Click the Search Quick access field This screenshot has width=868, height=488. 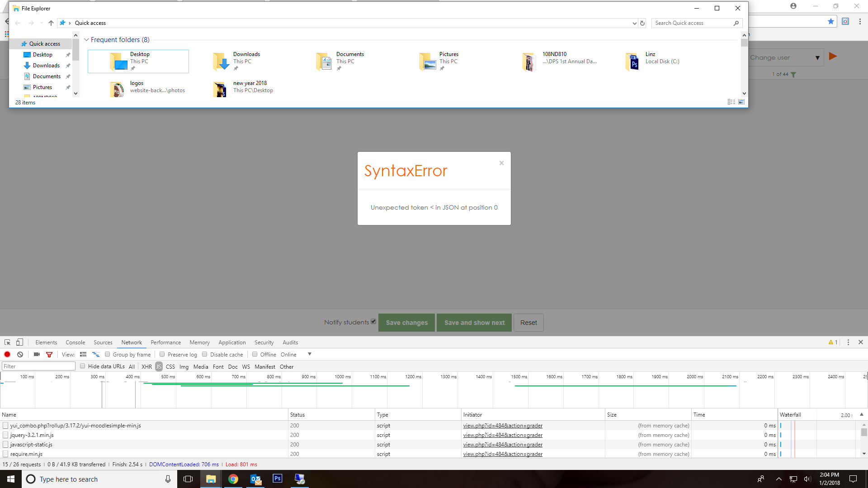pos(697,23)
